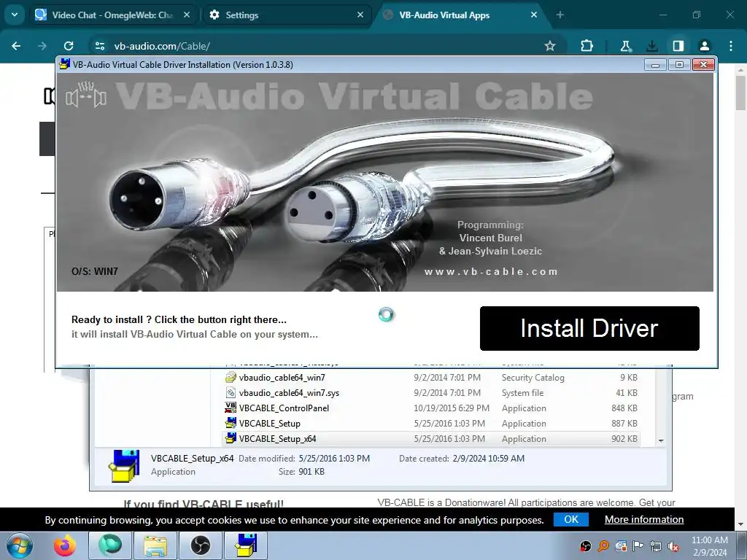Open Windows Explorer from the taskbar

pos(155,545)
